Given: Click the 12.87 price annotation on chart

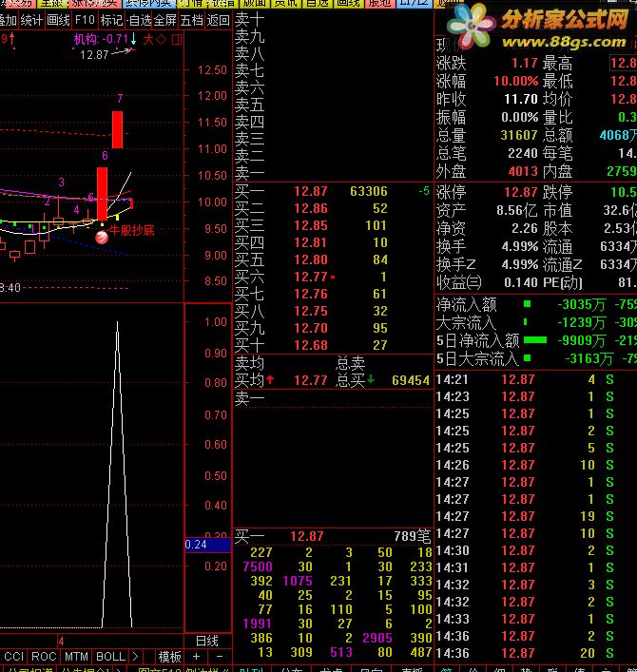Looking at the screenshot, I should click(94, 55).
